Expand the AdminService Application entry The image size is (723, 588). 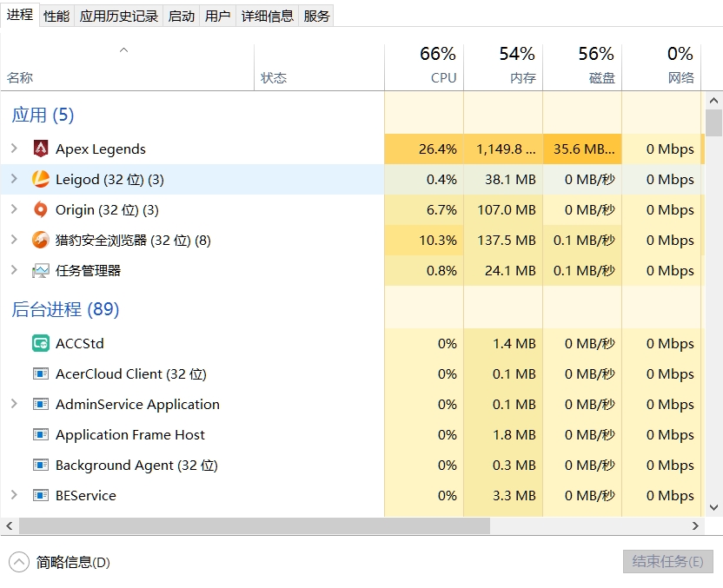tap(14, 405)
